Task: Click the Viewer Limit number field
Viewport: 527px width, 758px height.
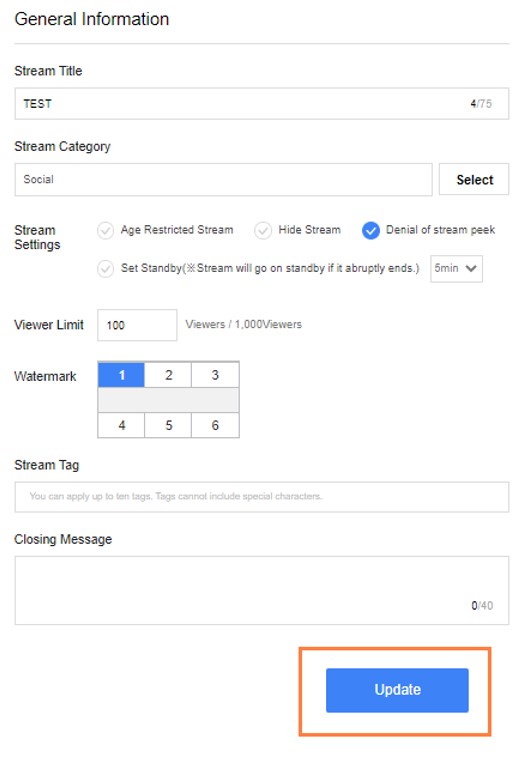Action: [x=137, y=325]
